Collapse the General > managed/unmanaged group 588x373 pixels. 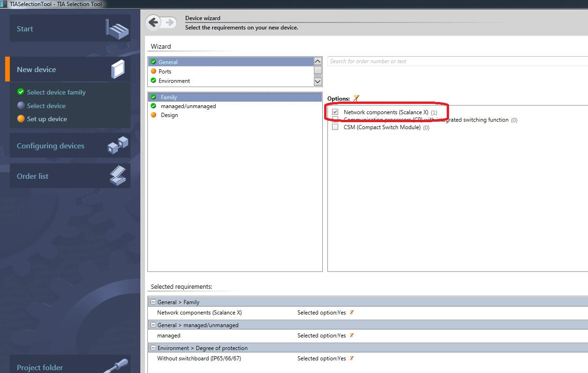pos(153,325)
